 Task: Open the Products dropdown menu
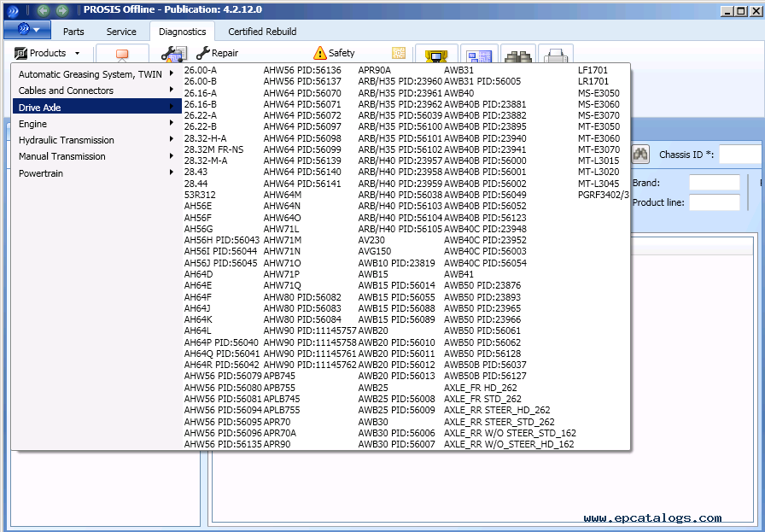(x=47, y=53)
